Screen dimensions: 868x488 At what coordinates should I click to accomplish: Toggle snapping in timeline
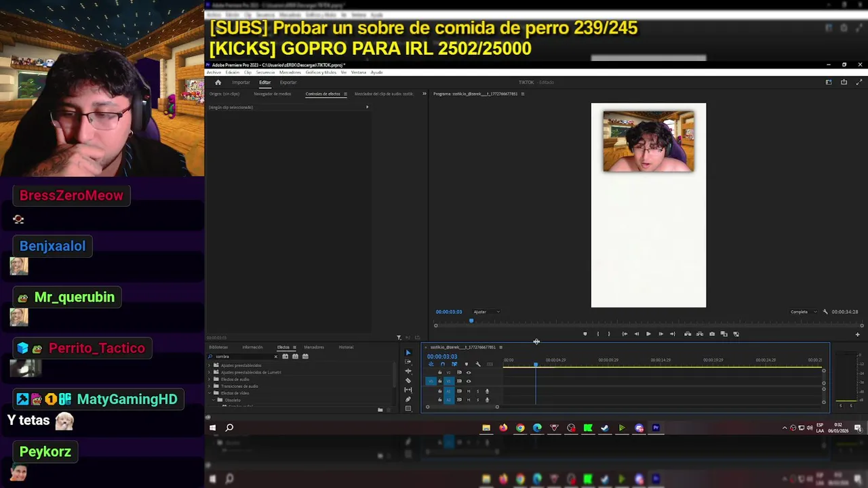click(443, 364)
